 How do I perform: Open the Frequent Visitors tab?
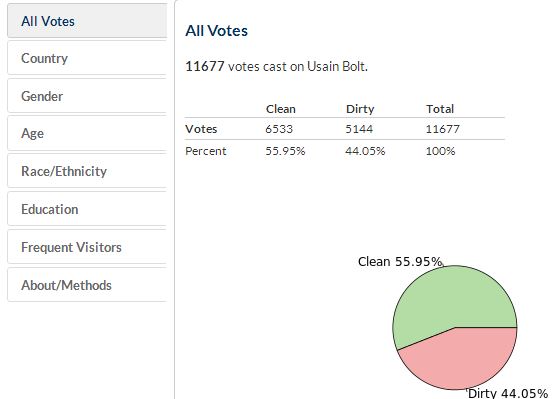pyautogui.click(x=87, y=247)
